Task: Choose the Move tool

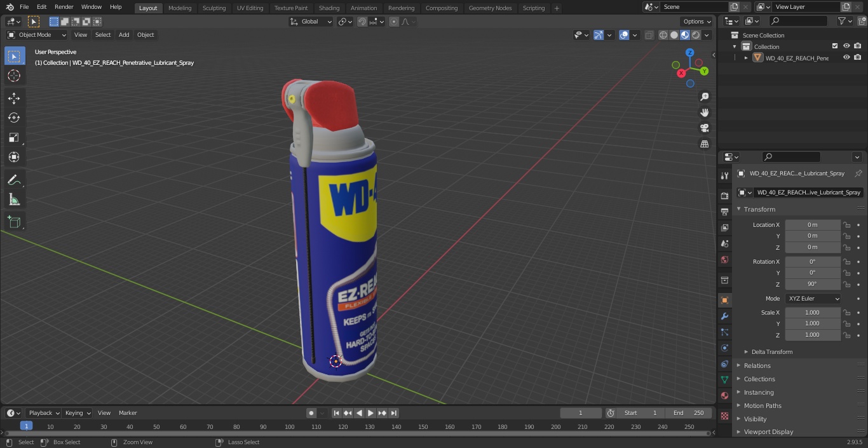Action: pos(14,98)
